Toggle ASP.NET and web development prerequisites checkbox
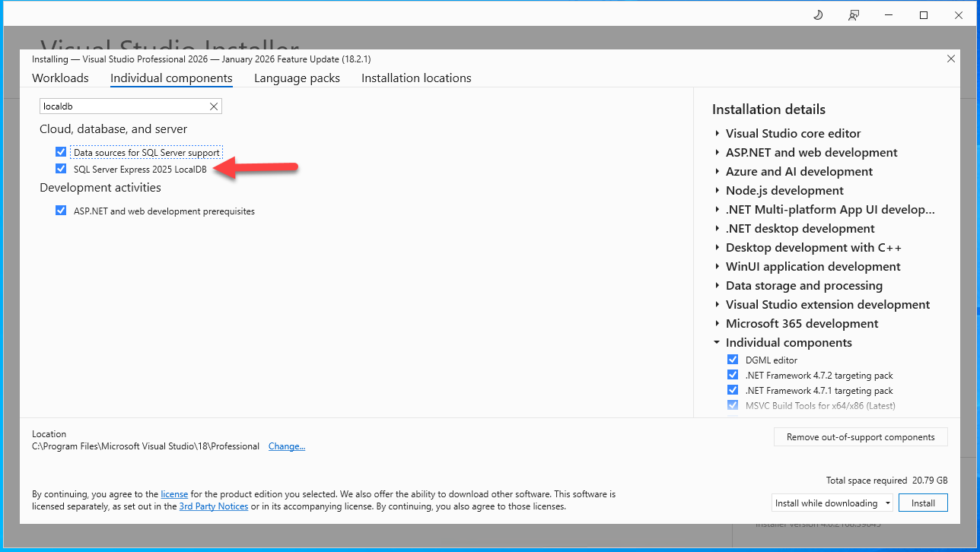This screenshot has height=552, width=980. coord(61,211)
